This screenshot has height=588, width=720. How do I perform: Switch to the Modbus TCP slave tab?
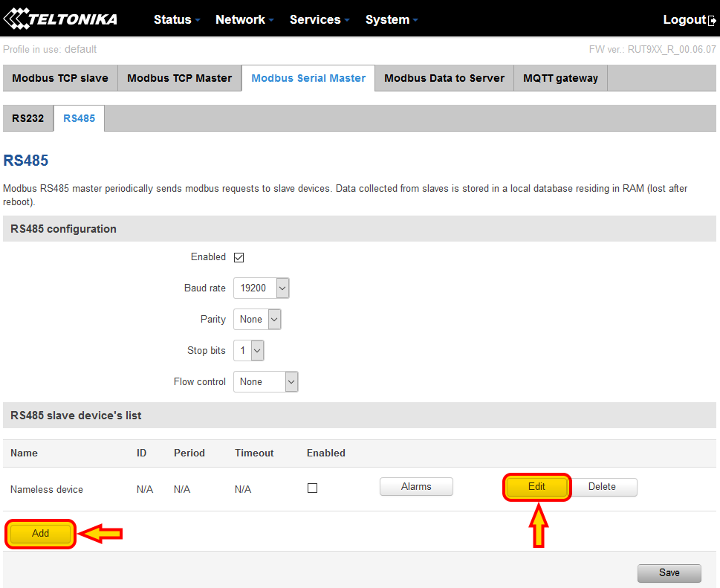(x=59, y=77)
